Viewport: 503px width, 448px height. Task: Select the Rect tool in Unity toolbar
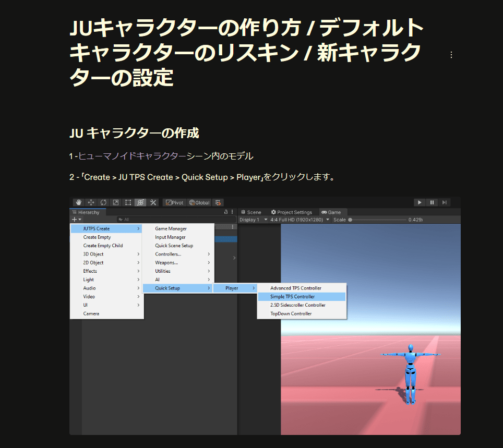click(x=128, y=202)
